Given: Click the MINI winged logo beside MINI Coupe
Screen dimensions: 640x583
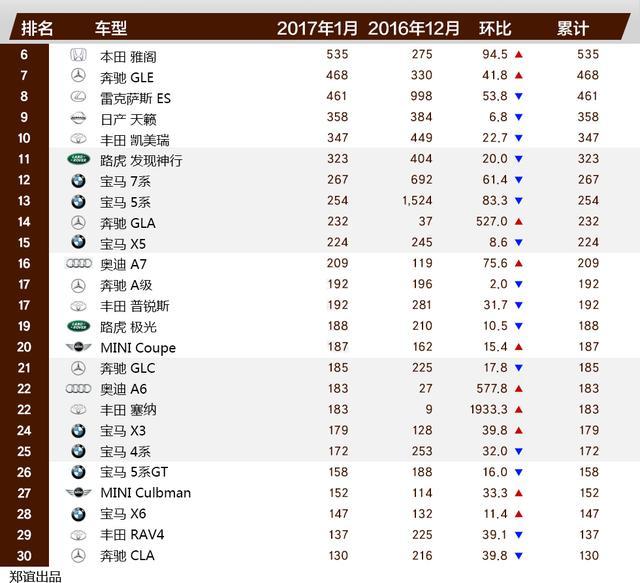Looking at the screenshot, I should (78, 347).
